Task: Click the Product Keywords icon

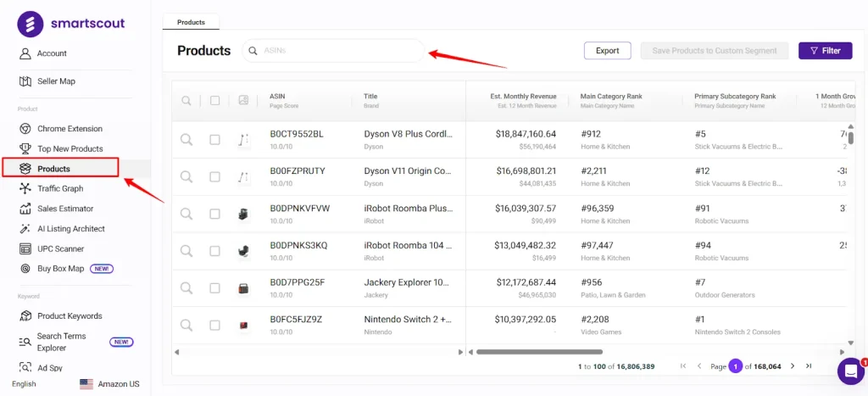Action: coord(25,316)
